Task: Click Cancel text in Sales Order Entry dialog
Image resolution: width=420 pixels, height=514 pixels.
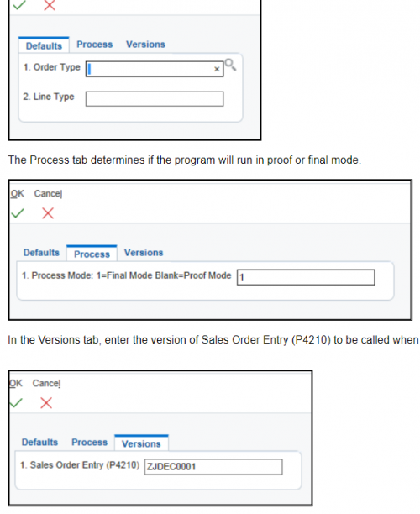Action: tap(46, 383)
